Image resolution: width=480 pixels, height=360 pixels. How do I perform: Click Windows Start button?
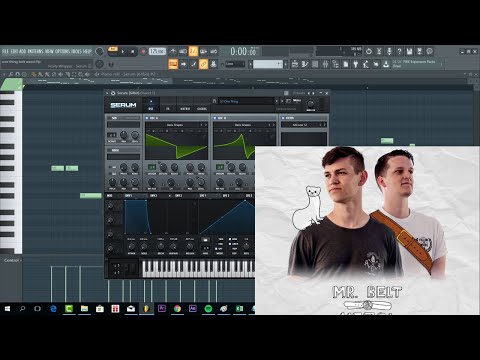point(7,309)
